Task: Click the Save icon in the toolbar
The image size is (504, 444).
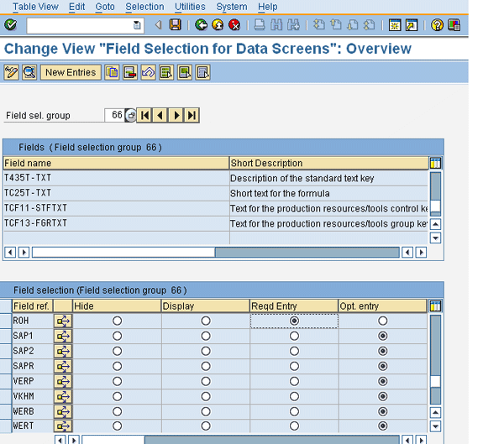Action: (x=175, y=25)
